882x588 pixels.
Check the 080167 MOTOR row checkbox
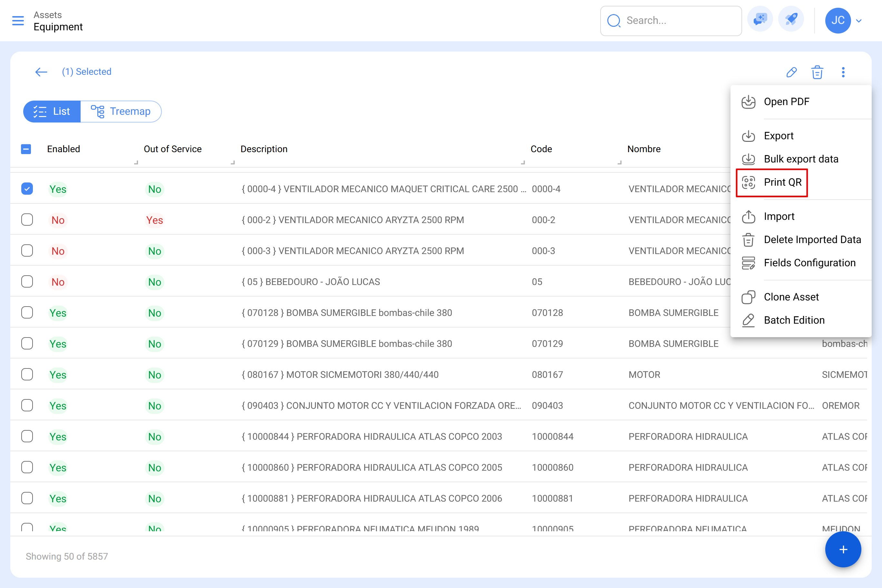[27, 375]
